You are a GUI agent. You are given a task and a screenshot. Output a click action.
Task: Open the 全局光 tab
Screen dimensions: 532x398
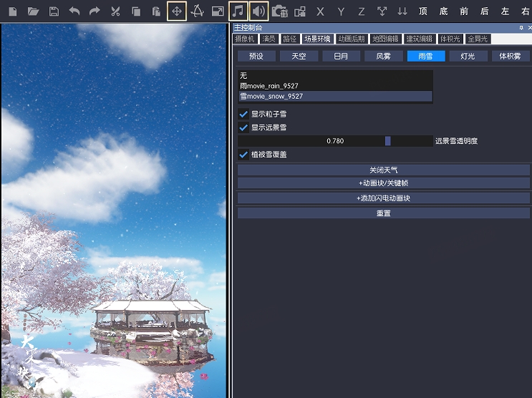click(x=478, y=39)
